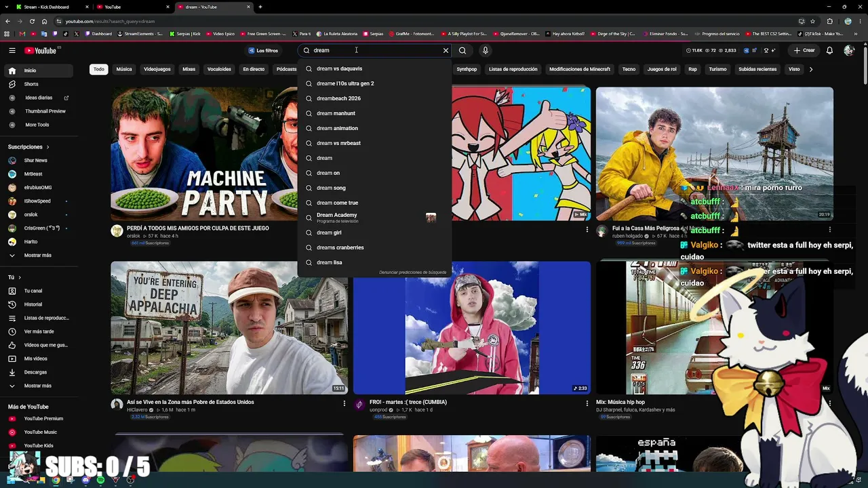Open Thumbnail Preview in the sidebar
Viewport: 868px width, 488px height.
39,111
